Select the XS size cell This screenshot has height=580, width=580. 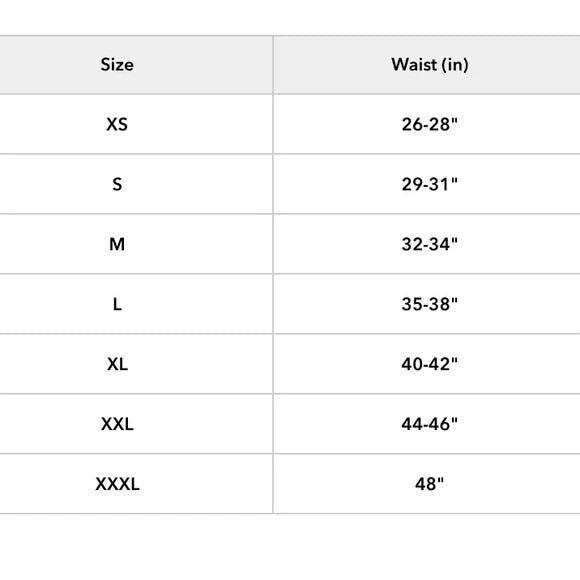click(117, 124)
